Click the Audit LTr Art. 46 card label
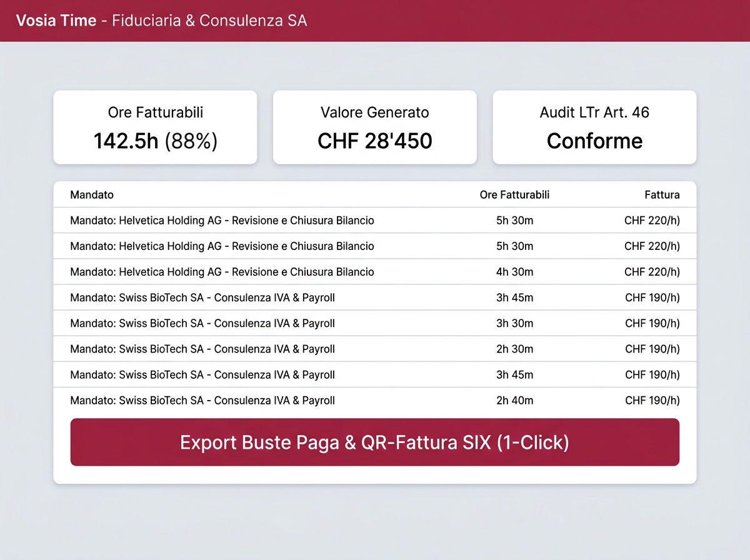 coord(594,112)
